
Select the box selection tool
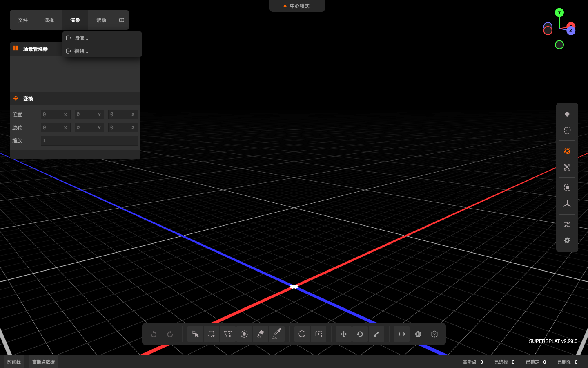coord(318,334)
